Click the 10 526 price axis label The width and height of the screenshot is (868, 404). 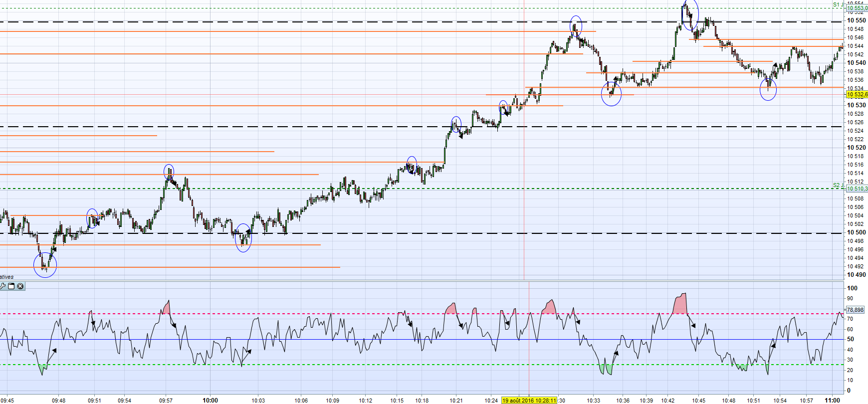point(856,122)
